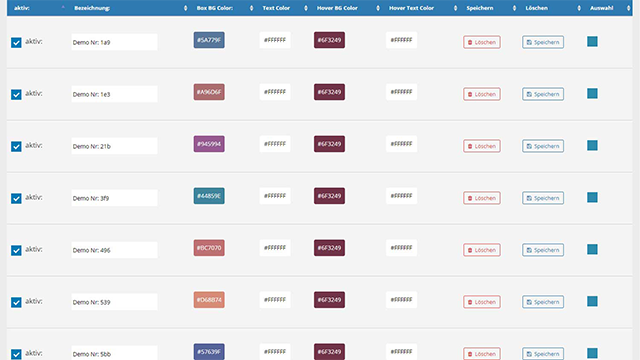This screenshot has width=640, height=360.
Task: Open Hover Text Color field for Demo Nr: 539
Action: (x=401, y=300)
